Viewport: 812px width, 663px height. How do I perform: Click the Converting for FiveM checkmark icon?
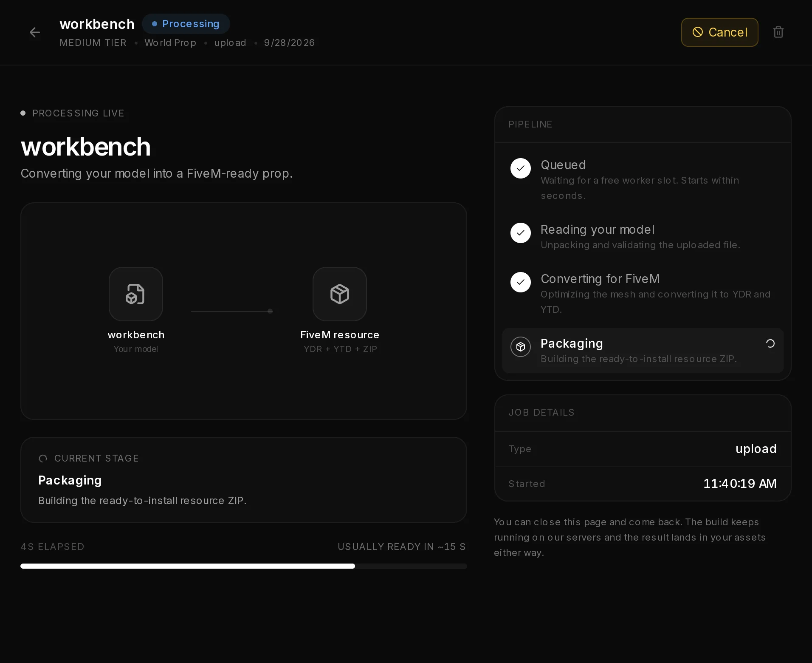point(520,282)
